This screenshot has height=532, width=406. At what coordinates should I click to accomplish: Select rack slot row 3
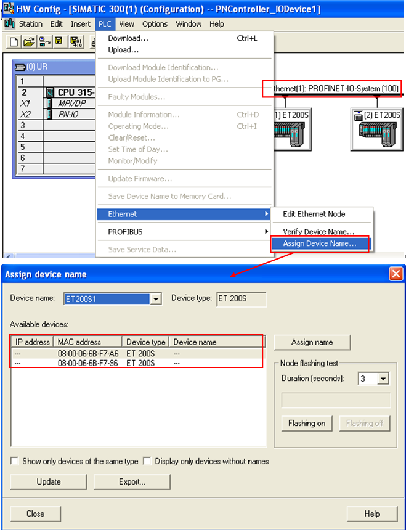[57, 125]
